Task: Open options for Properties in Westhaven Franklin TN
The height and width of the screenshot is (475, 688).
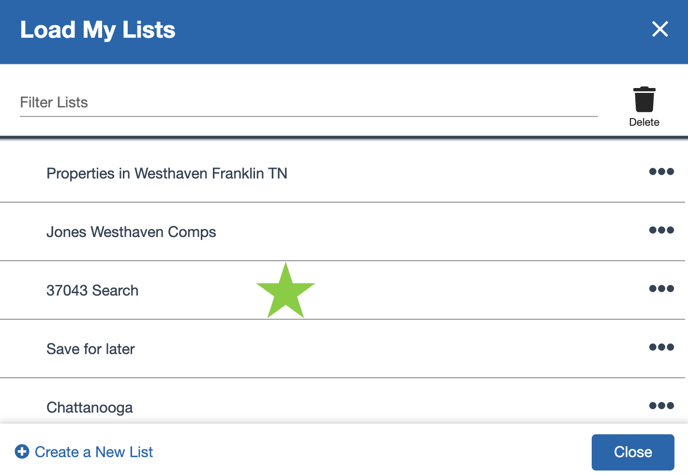Action: (x=661, y=171)
